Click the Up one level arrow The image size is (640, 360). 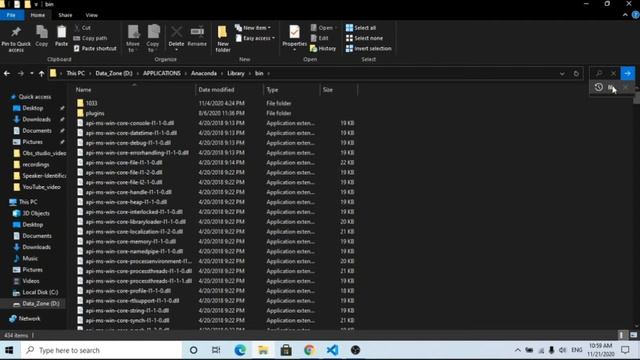coord(42,73)
